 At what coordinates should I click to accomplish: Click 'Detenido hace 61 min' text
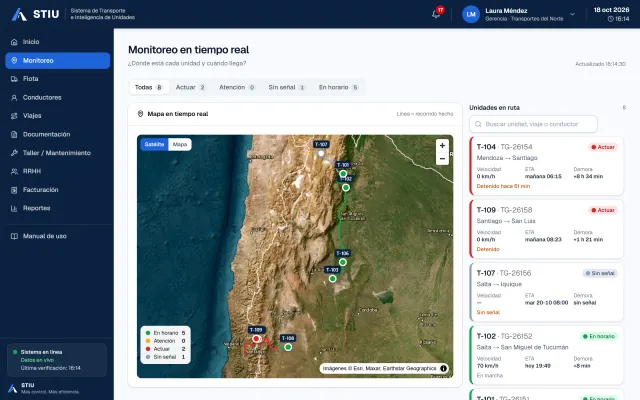coord(503,186)
